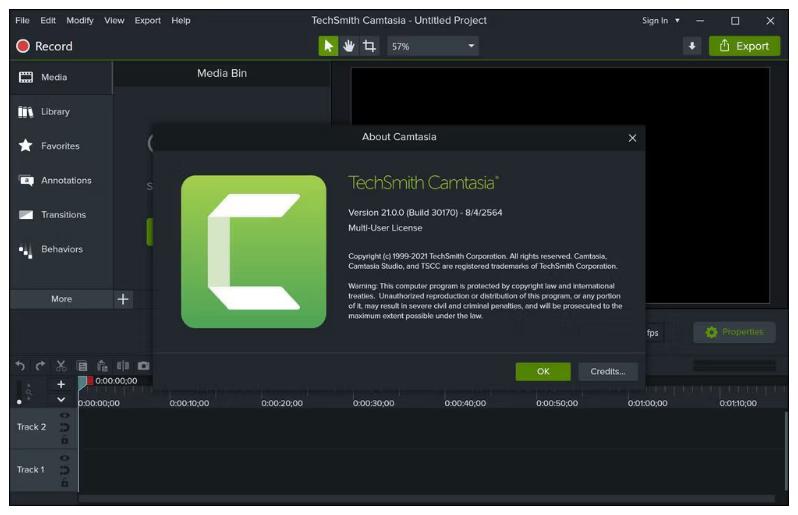Toggle visibility eye on Track 2

[x=65, y=416]
